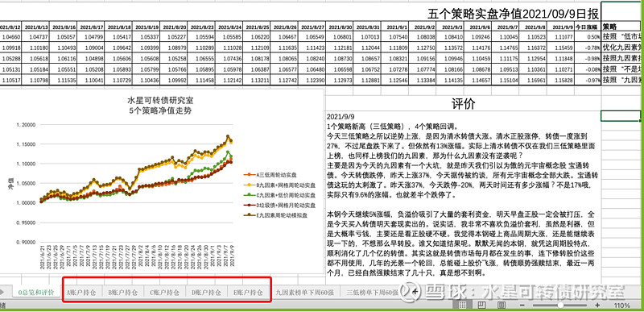Switch to Page Layout view icon

click(x=482, y=305)
